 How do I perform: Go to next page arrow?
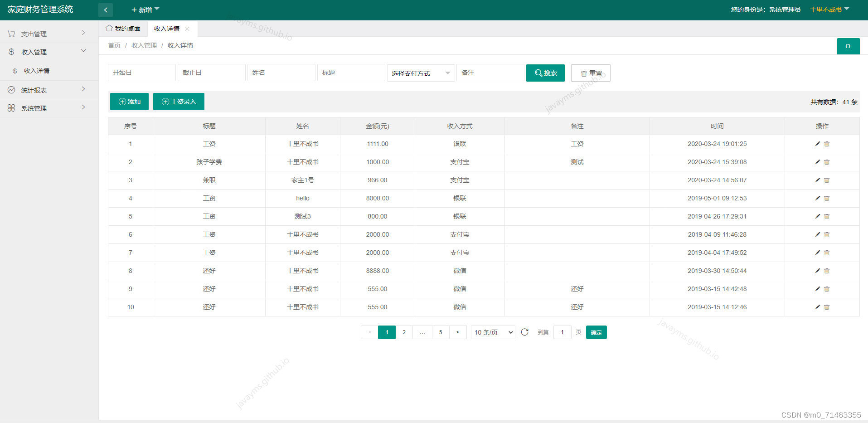point(458,332)
